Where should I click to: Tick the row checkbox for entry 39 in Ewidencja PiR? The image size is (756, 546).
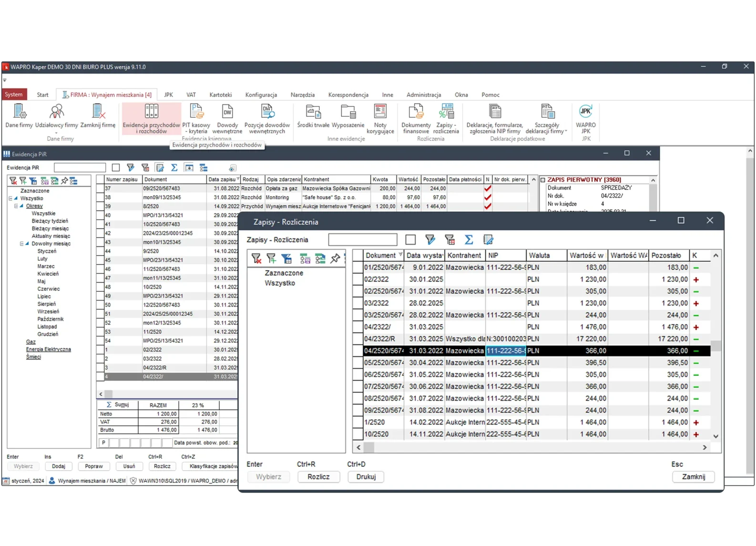(100, 206)
